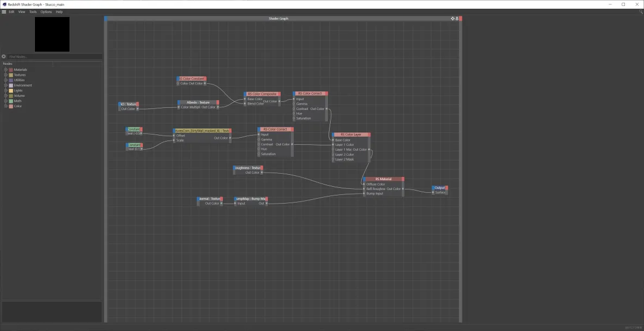This screenshot has height=331, width=644.
Task: Expand the Textures node category
Action: [6, 75]
